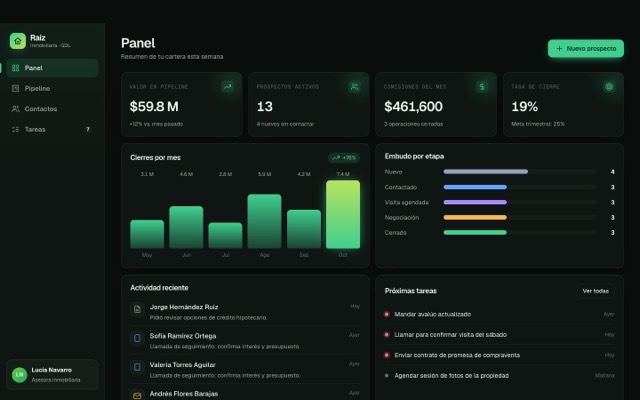Go to the Pipeline section
Viewport: 640px width, 400px height.
(52, 89)
